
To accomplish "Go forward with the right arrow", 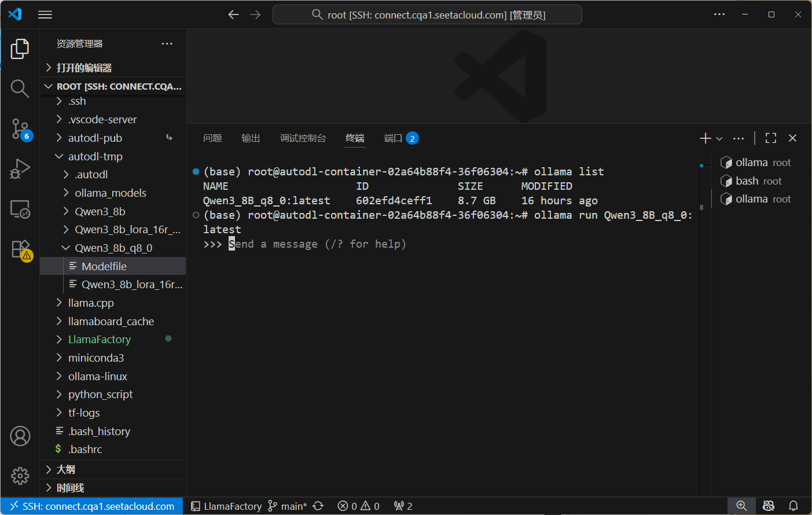I will (x=255, y=14).
